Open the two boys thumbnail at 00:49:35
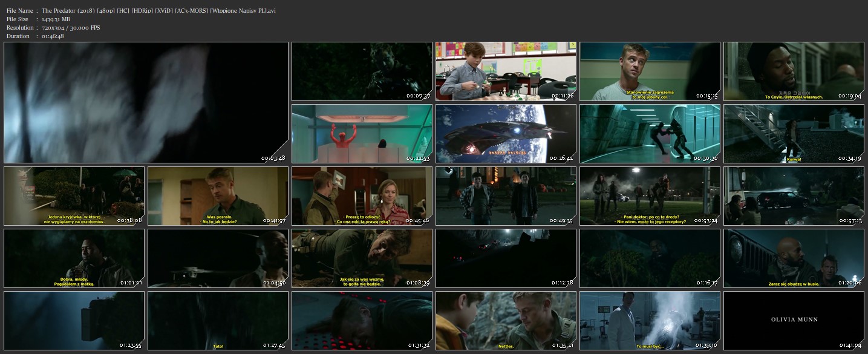This screenshot has width=868, height=354. 506,196
